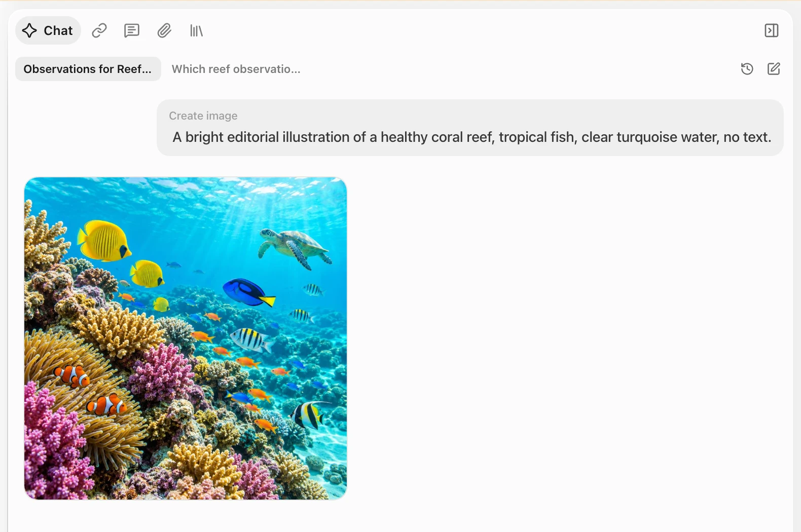Open the link sources icon
Viewport: 801px width, 532px height.
point(99,30)
